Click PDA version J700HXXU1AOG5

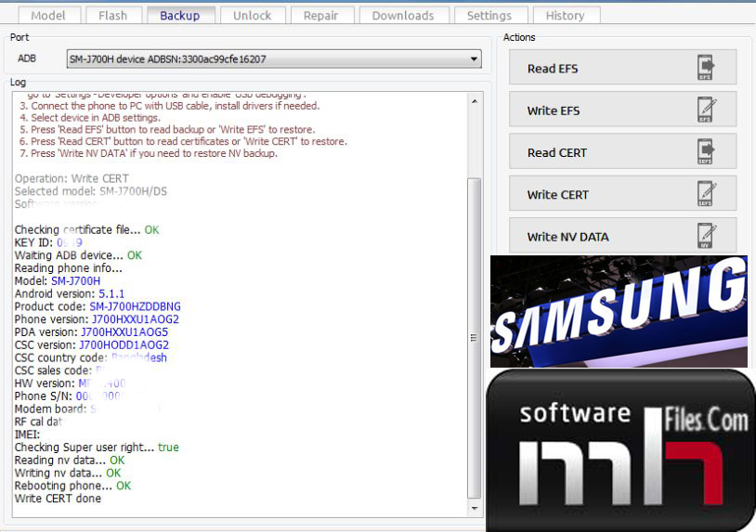pyautogui.click(x=124, y=332)
